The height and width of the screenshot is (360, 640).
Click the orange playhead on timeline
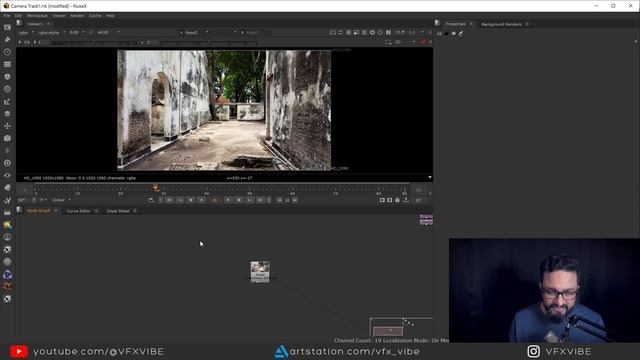[x=156, y=187]
